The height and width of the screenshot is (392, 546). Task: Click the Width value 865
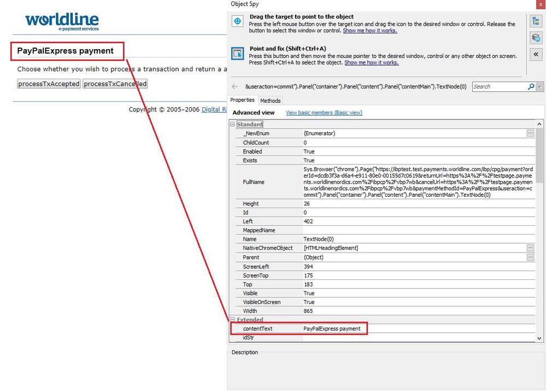point(308,311)
